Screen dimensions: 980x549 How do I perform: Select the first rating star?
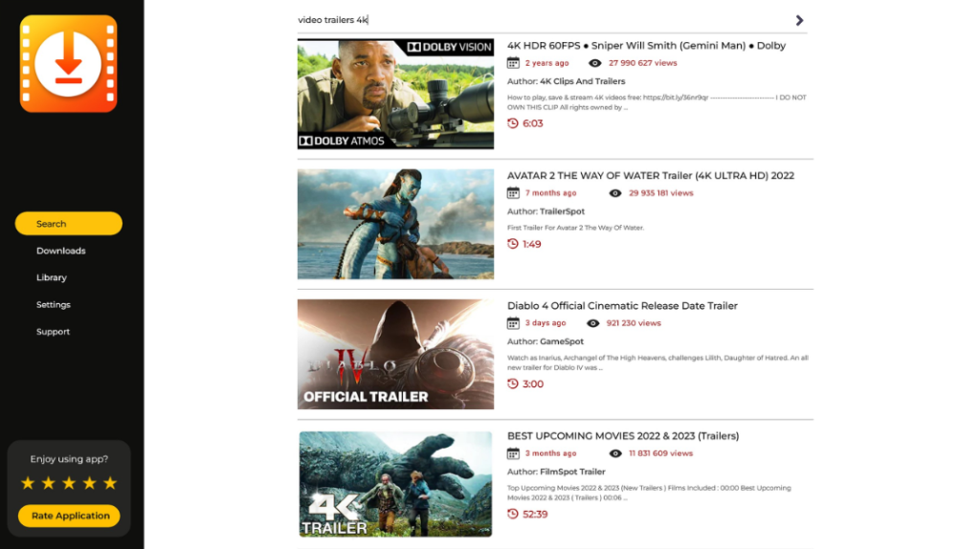pos(28,483)
